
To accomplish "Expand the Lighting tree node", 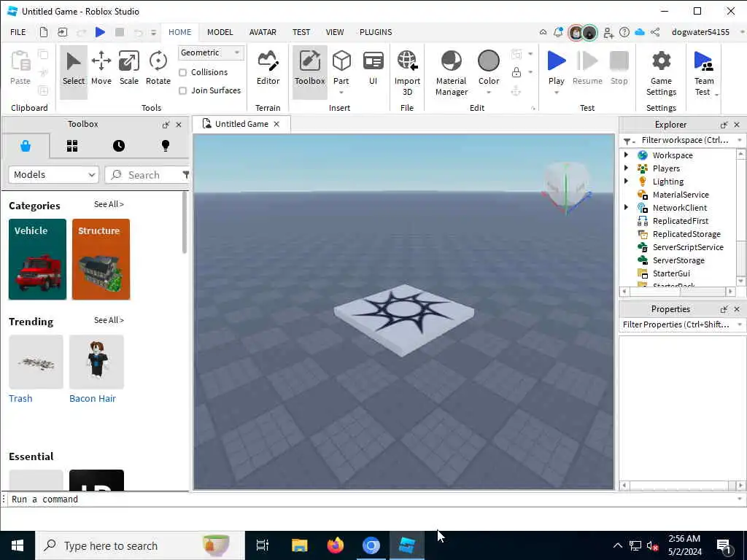I will pyautogui.click(x=626, y=181).
